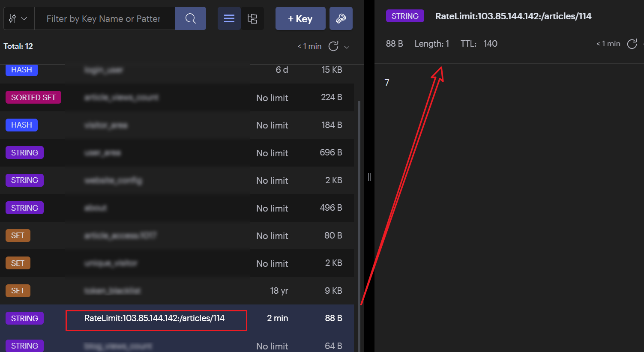
Task: Click the + Key button
Action: click(300, 18)
